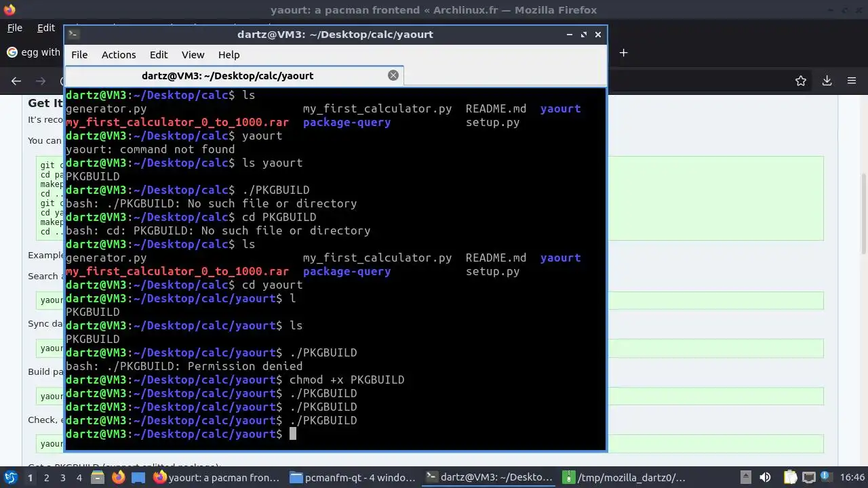Click the network connection tray icon
Image resolution: width=868 pixels, height=488 pixels.
809,477
